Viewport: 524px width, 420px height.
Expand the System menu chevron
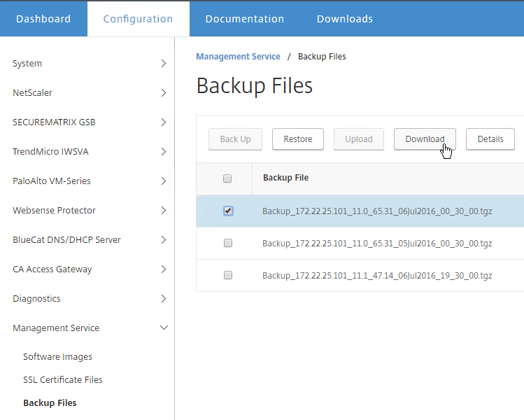[164, 63]
